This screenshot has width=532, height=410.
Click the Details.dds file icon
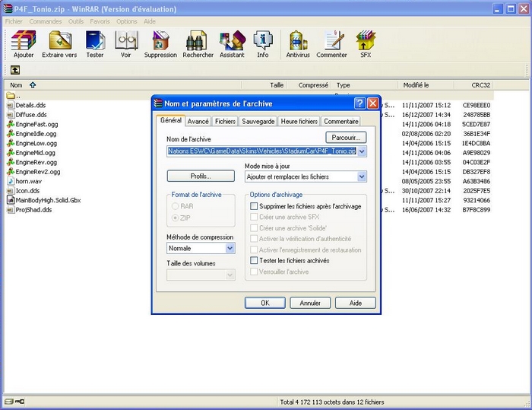point(11,105)
